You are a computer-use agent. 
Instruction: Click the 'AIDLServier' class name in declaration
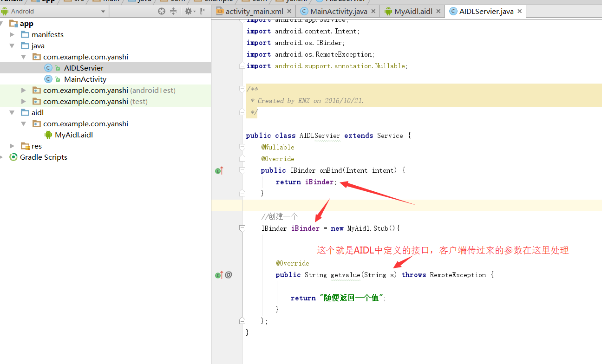(320, 136)
